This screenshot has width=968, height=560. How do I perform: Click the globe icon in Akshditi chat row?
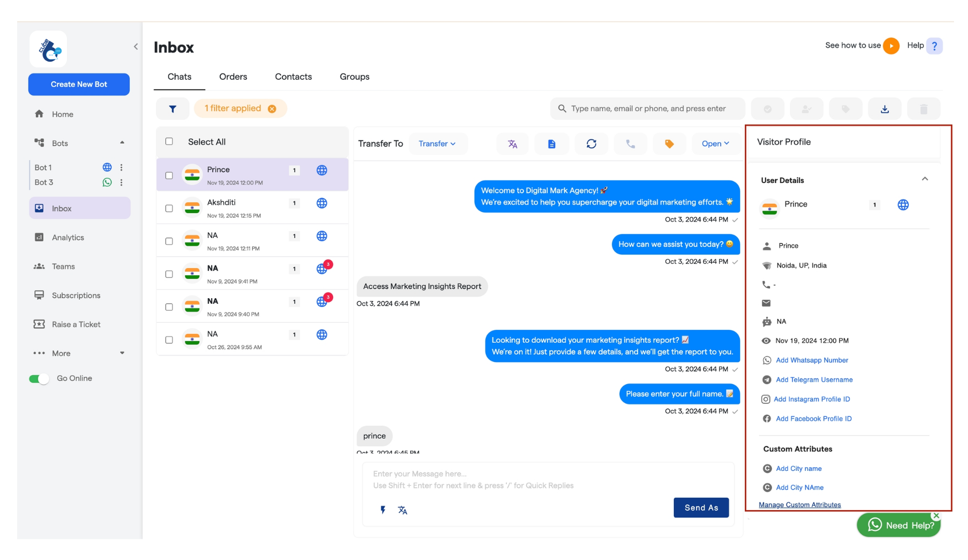click(322, 203)
